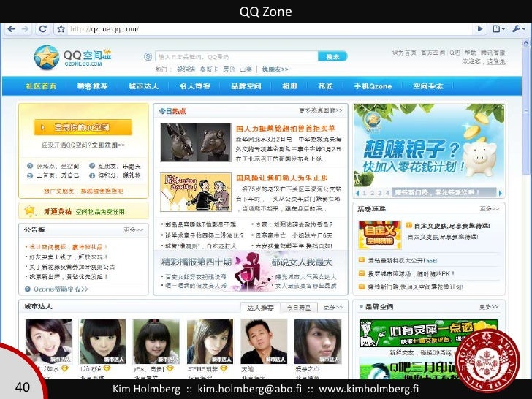Open the 自定义 skin promotion thumbnail
Screen dimensions: 532x399
(x=380, y=235)
